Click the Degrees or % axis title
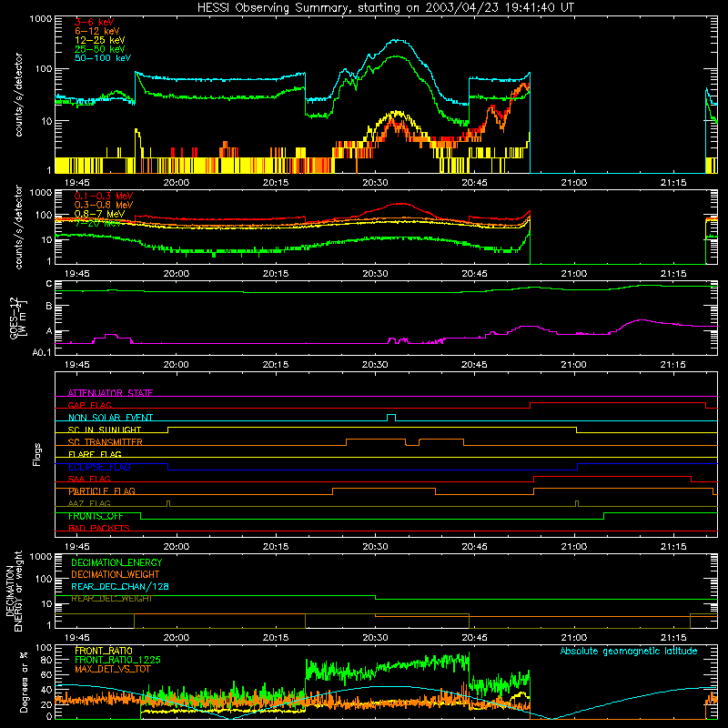The width and height of the screenshot is (728, 728). [24, 682]
